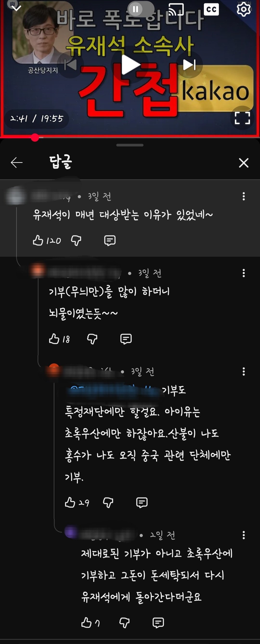Reply to the comment with 29 likes

(142, 502)
